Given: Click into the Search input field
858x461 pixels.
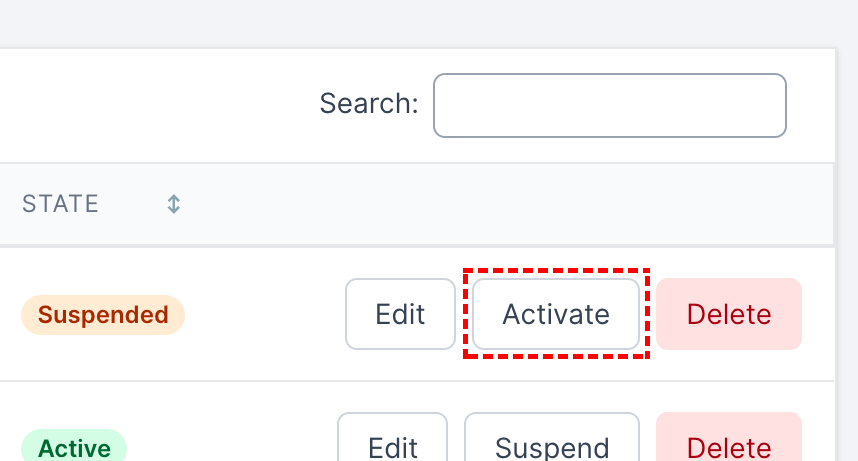Looking at the screenshot, I should 609,105.
